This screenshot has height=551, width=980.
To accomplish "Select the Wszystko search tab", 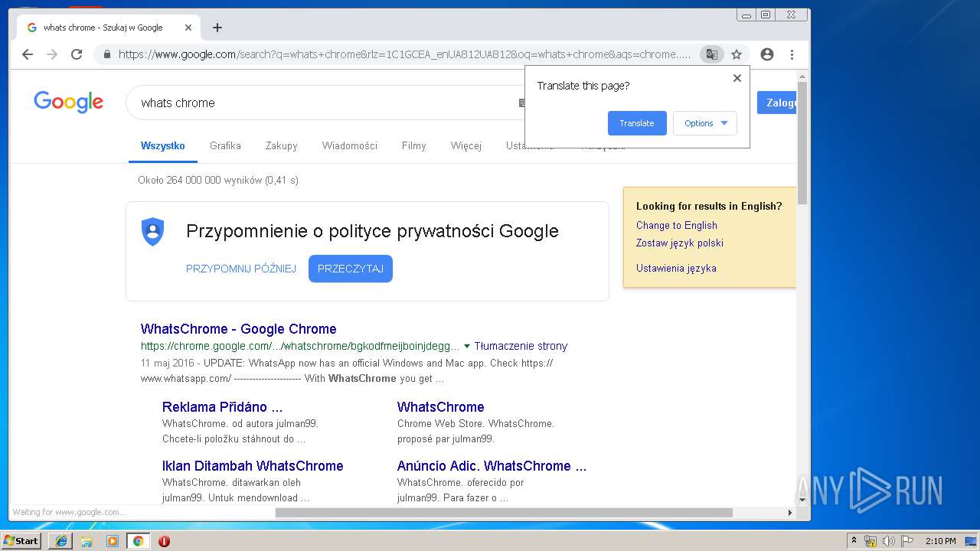I will (x=163, y=145).
